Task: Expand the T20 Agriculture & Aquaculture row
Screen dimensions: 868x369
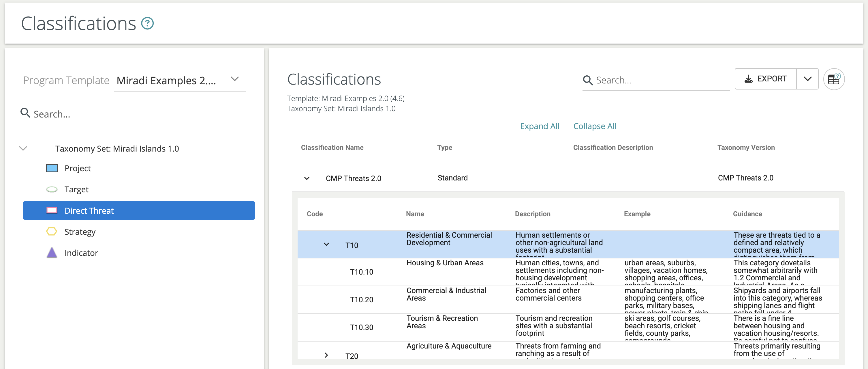Action: [326, 355]
